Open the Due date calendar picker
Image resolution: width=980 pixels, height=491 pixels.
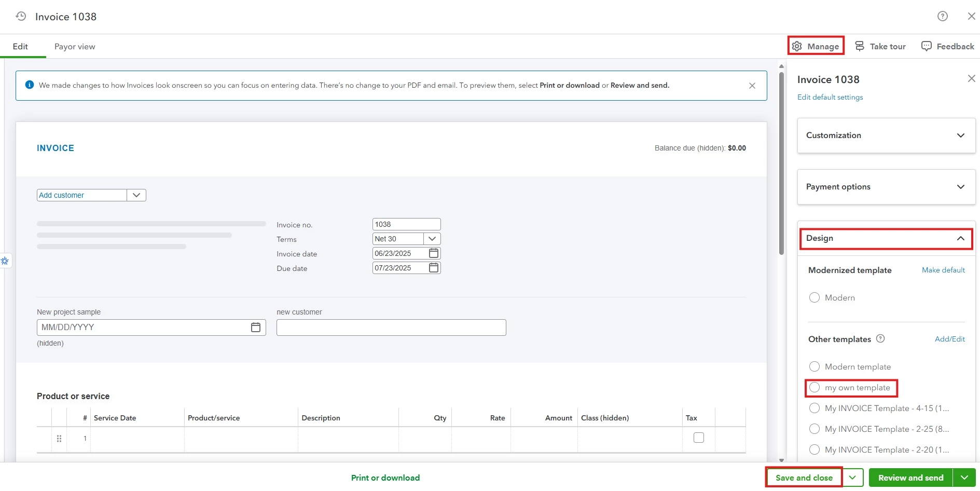434,268
